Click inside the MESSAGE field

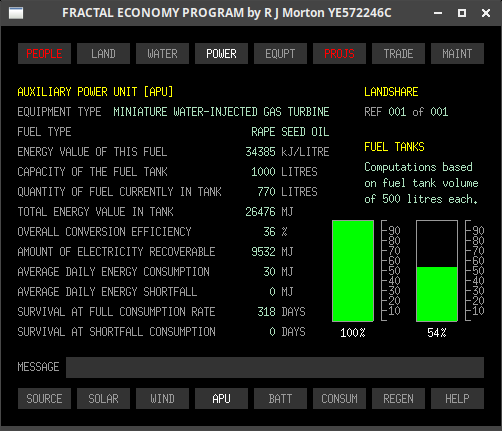(275, 367)
